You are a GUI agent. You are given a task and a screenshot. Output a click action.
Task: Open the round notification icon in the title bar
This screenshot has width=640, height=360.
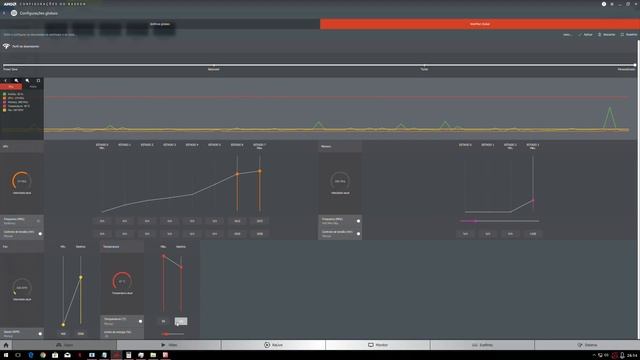[604, 4]
